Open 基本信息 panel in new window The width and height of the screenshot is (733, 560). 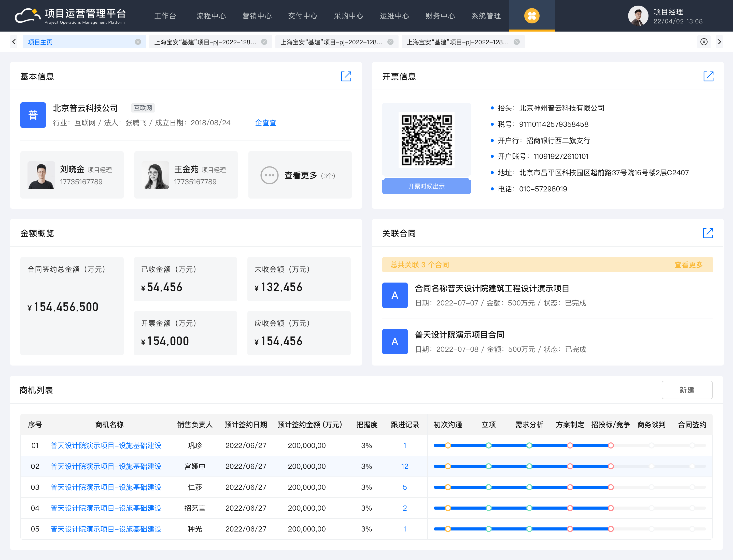click(346, 76)
